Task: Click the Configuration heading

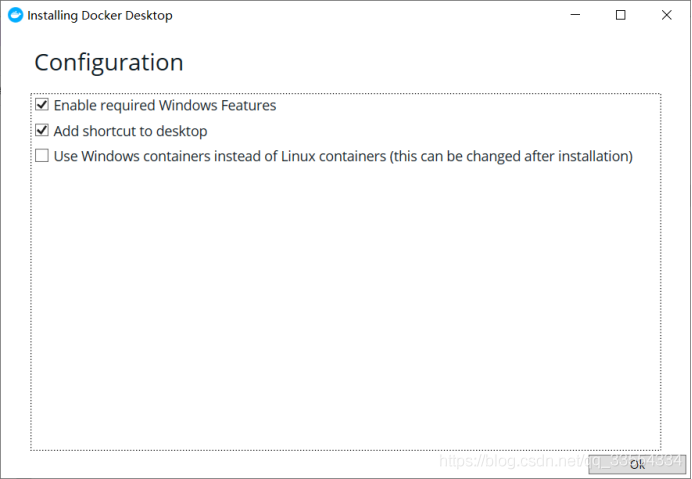Action: coord(109,62)
